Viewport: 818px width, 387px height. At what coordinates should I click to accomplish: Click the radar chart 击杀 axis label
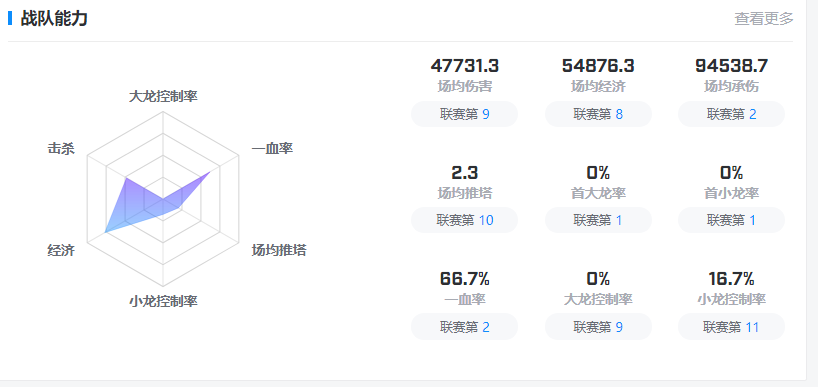click(x=61, y=149)
